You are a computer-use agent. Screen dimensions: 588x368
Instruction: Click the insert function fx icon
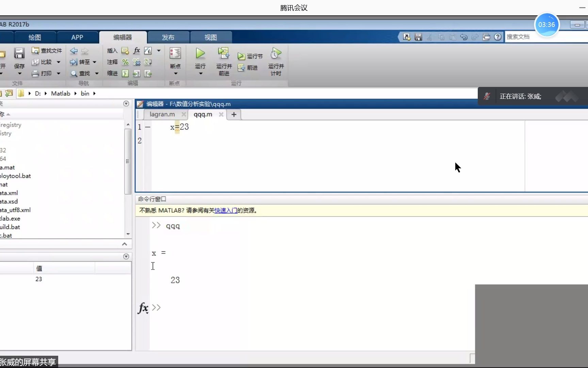coord(136,51)
